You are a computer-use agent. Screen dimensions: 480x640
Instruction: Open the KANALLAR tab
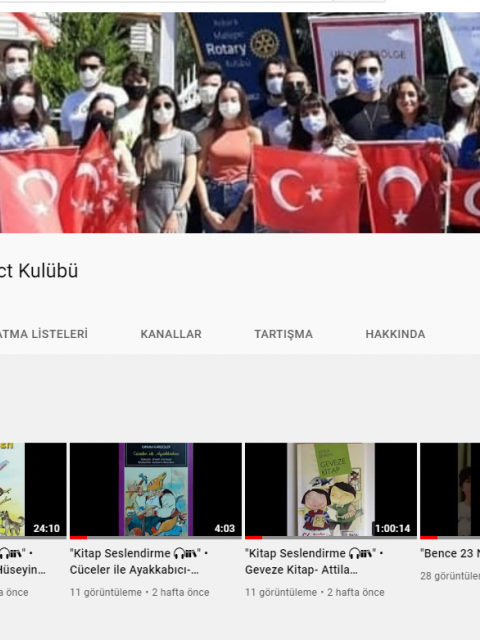tap(171, 334)
